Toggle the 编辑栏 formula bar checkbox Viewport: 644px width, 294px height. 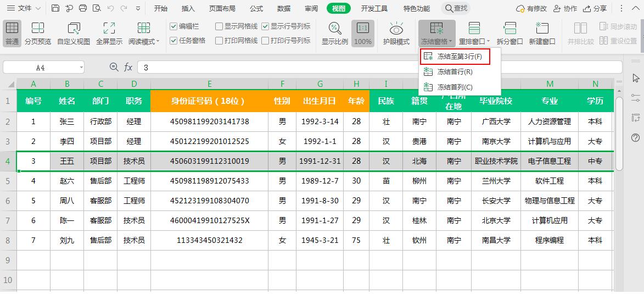pyautogui.click(x=173, y=26)
